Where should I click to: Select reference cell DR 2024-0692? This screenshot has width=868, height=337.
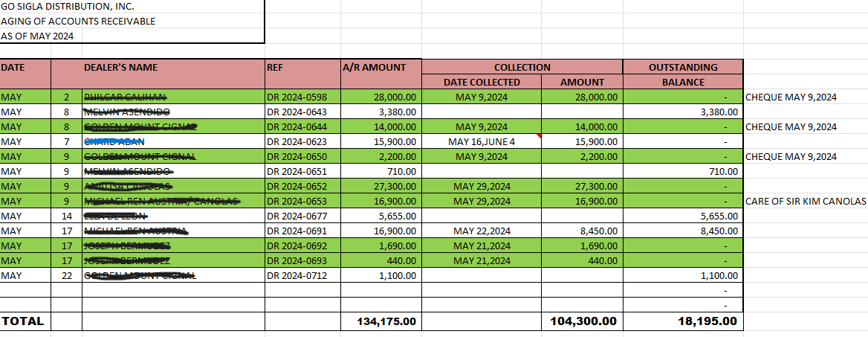(302, 245)
